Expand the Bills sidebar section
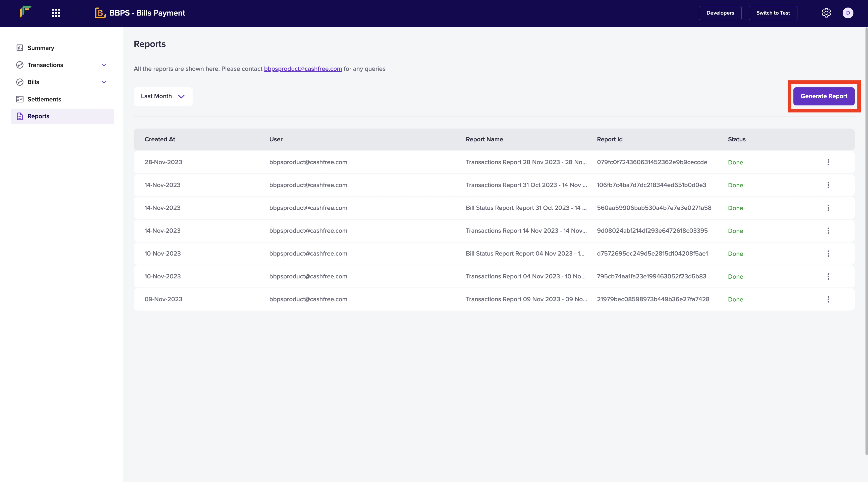 (x=104, y=82)
